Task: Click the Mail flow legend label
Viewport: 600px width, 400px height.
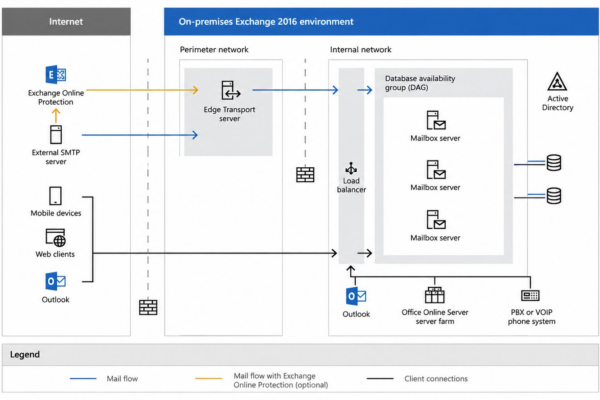Action: tap(122, 379)
